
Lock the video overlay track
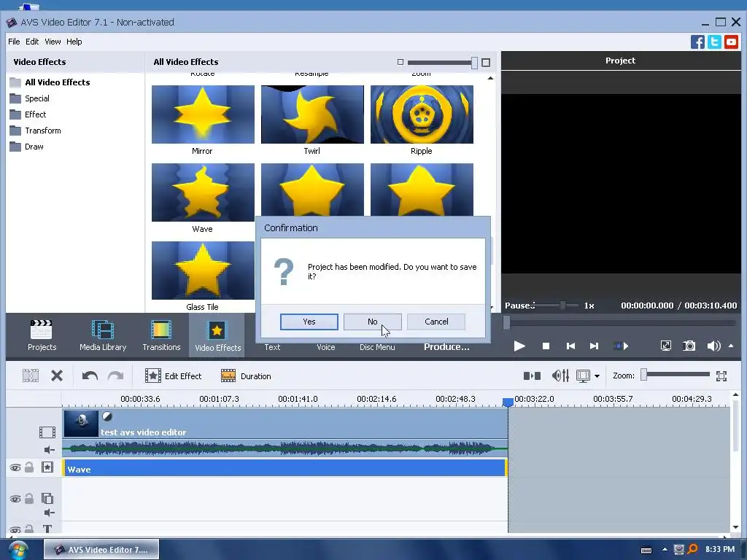click(x=29, y=499)
